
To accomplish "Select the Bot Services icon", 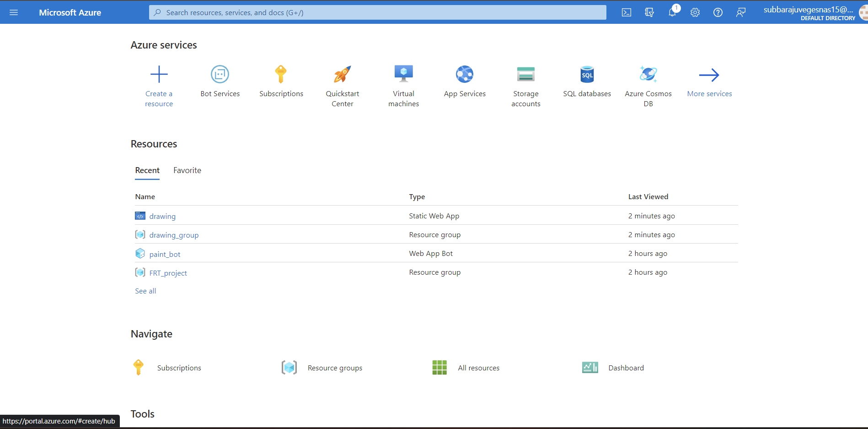I will 220,74.
